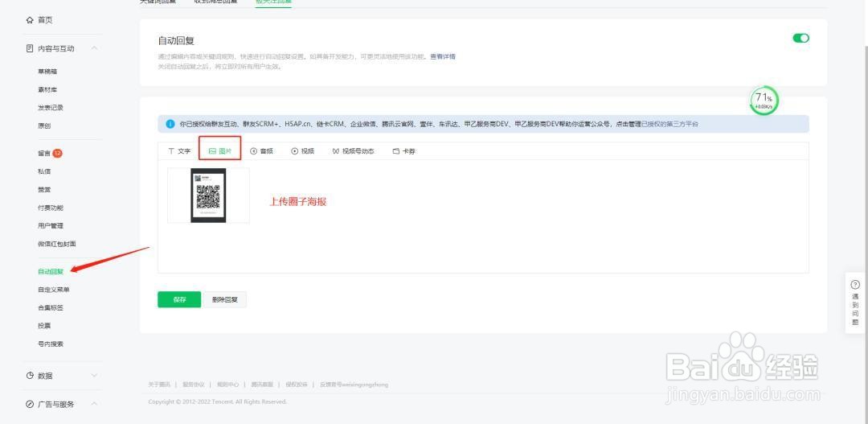Switch to the 卡券 reply type
This screenshot has width=868, height=424.
pyautogui.click(x=403, y=150)
